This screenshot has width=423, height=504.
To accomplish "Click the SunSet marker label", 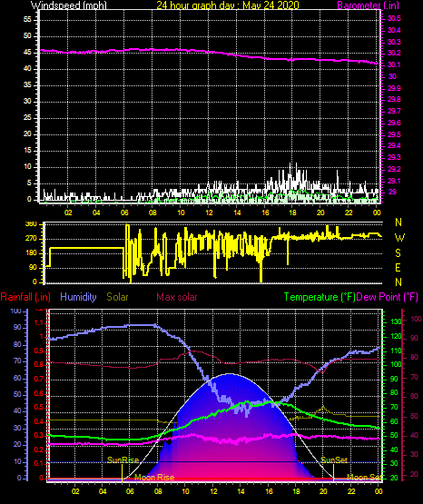I will click(334, 460).
